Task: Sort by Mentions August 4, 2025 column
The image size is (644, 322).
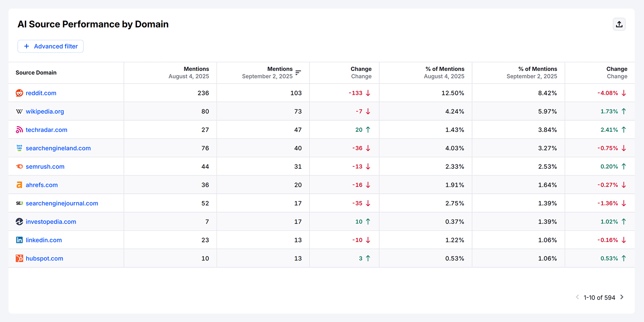Action: [189, 73]
